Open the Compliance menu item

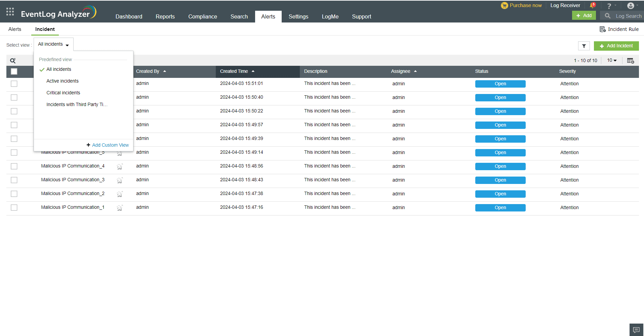(x=202, y=16)
